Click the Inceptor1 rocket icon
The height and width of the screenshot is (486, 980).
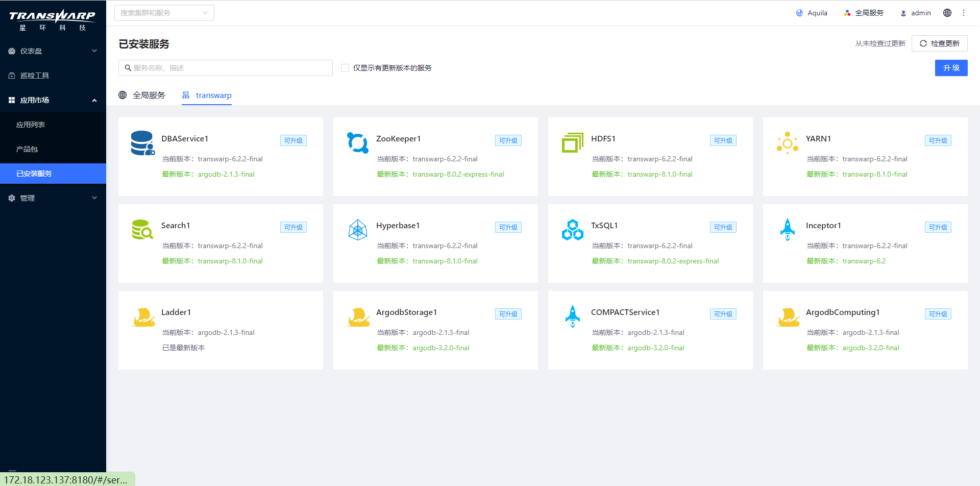[788, 230]
